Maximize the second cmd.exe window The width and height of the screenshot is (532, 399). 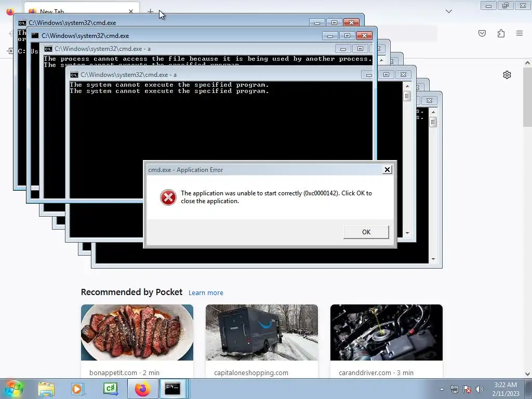click(347, 36)
